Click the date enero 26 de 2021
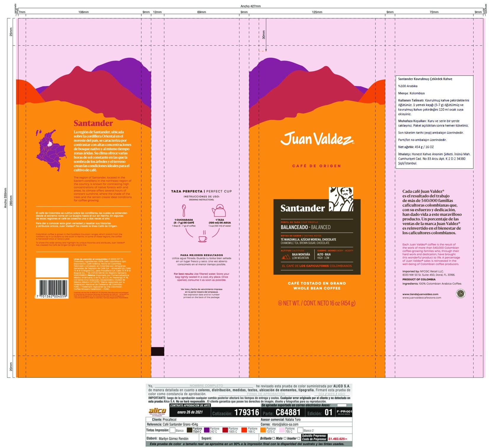489x448 pixels. (190, 412)
